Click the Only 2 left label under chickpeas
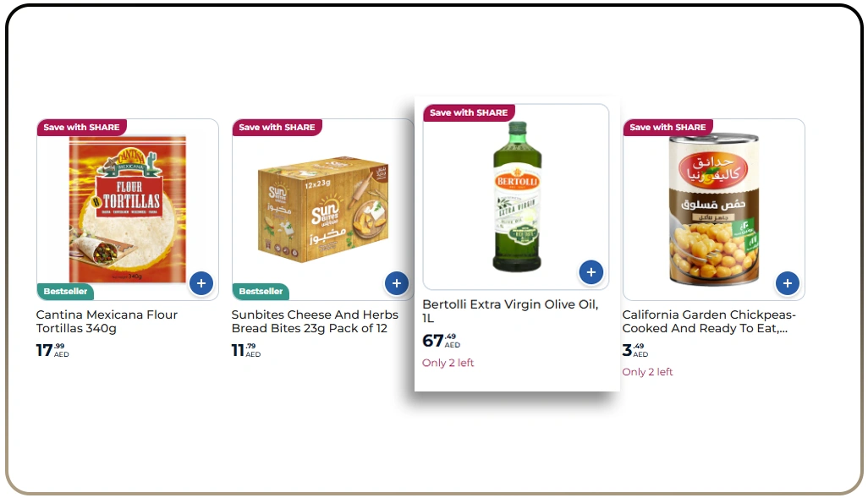 pos(646,371)
